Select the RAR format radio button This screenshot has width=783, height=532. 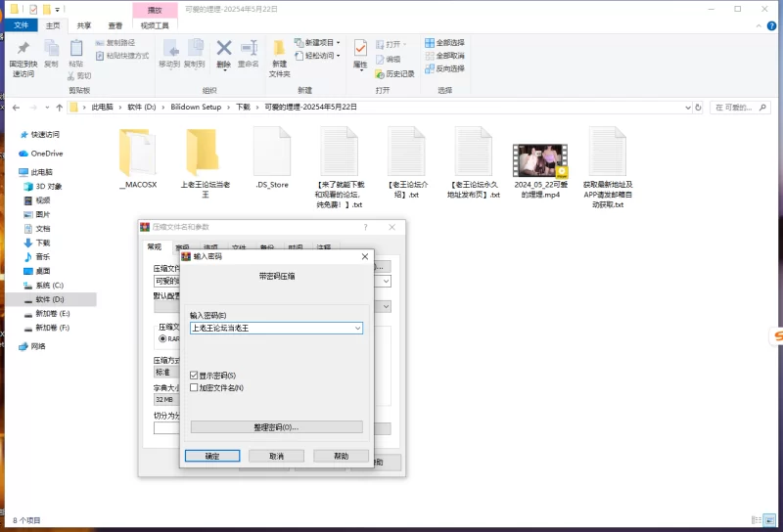coord(163,338)
